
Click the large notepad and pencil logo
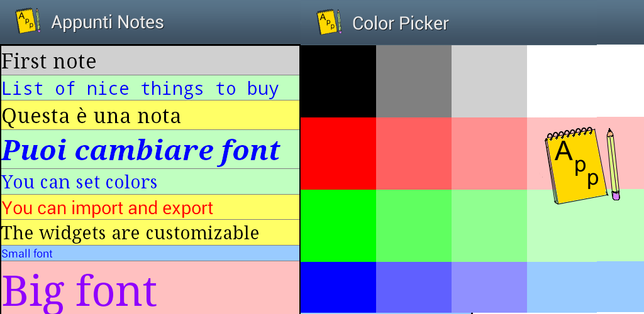coord(582,166)
